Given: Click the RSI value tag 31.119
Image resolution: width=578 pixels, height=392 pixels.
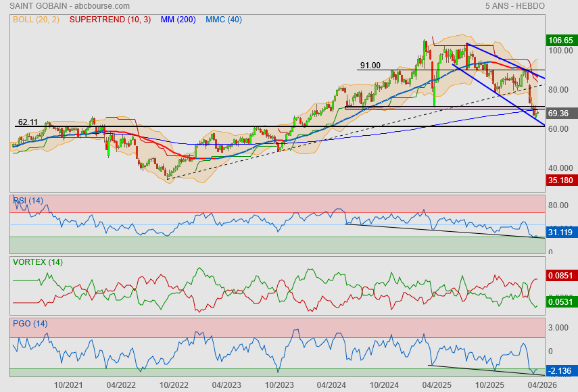Looking at the screenshot, I should (560, 232).
